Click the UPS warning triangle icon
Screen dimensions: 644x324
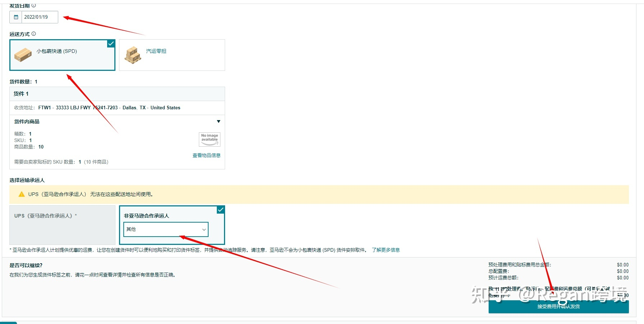click(x=22, y=194)
